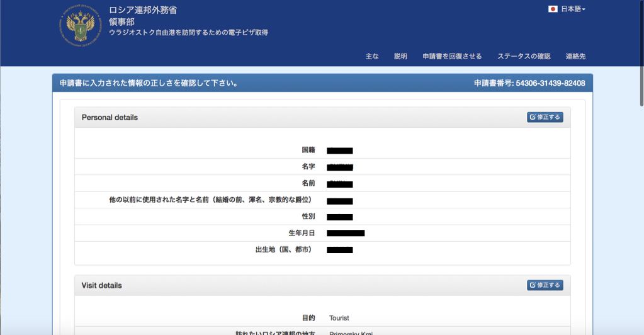Select the Visit details section header
644x335 pixels.
[x=101, y=285]
